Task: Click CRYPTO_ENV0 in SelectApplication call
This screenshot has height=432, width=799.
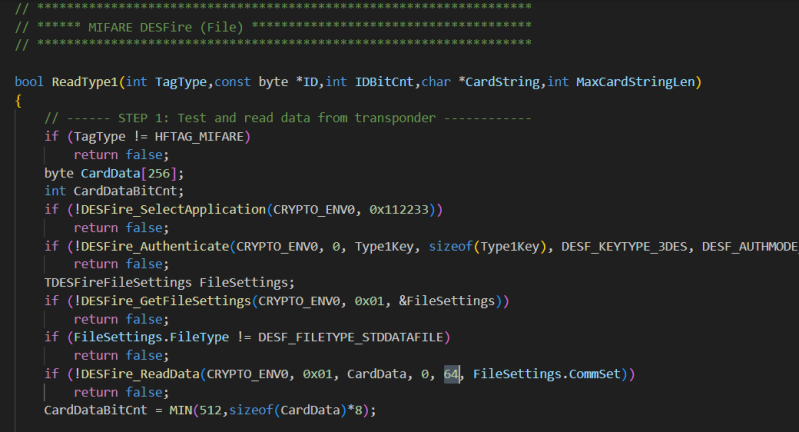Action: tap(314, 209)
